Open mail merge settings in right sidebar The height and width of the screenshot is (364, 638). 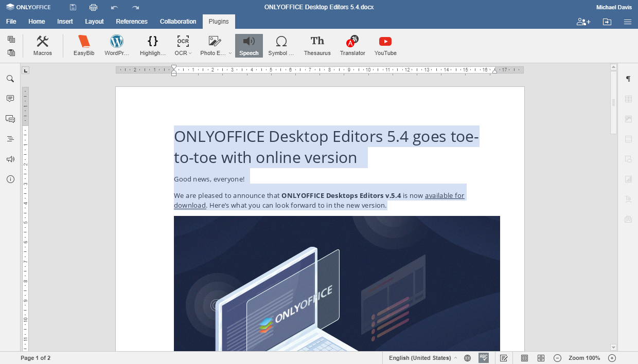[628, 219]
